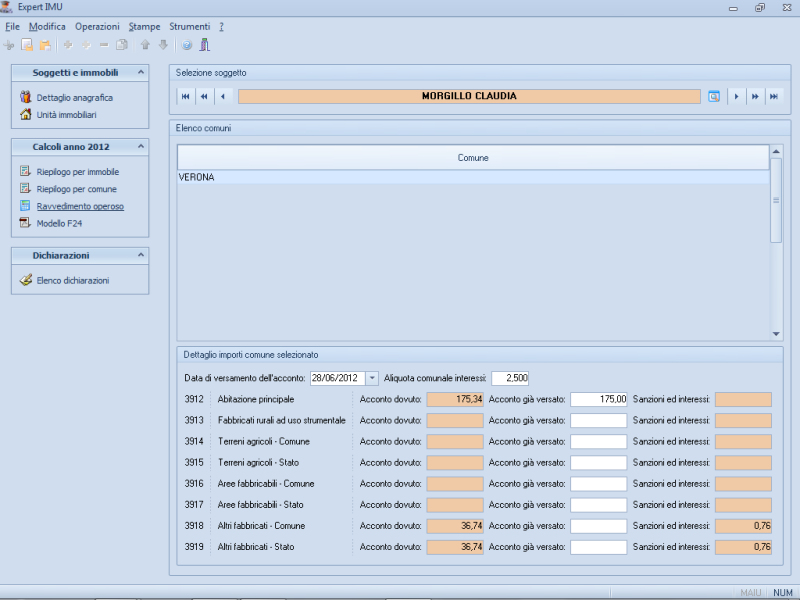Click the exit door icon in toolbar
Viewport: 800px width, 600px height.
point(204,45)
